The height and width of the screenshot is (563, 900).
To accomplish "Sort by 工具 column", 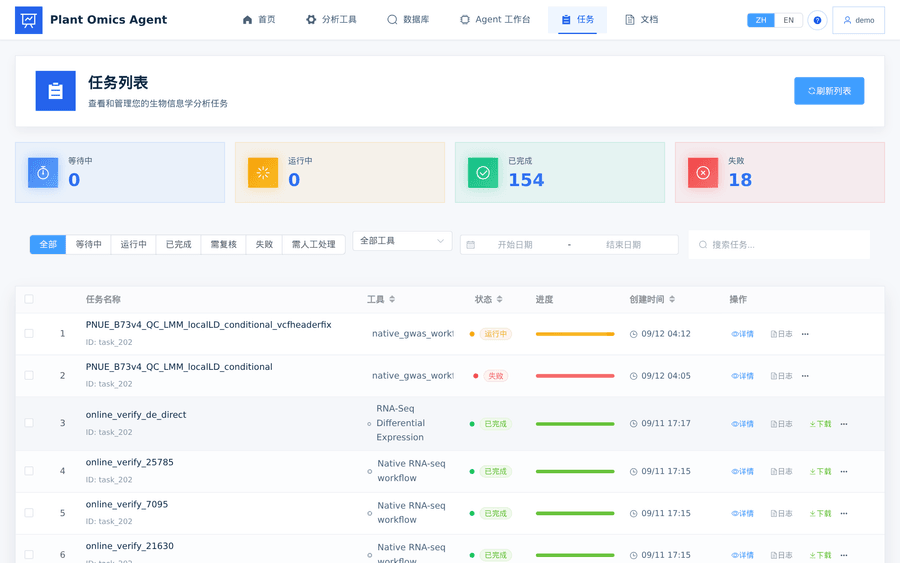I will click(x=392, y=299).
